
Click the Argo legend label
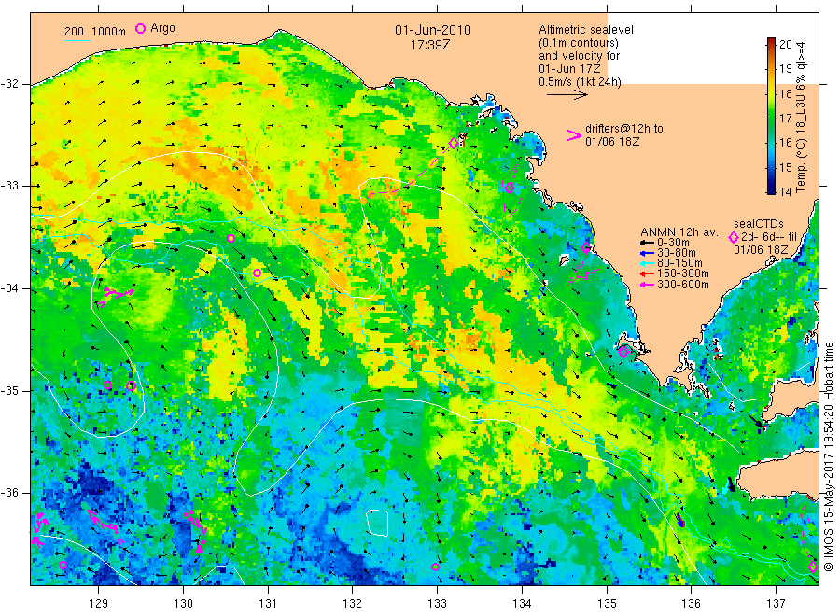pos(162,28)
